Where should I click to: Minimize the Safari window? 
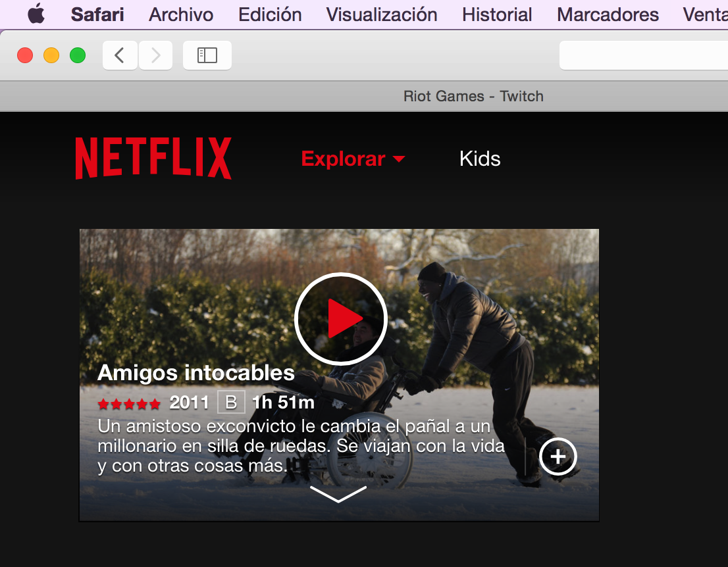(51, 55)
